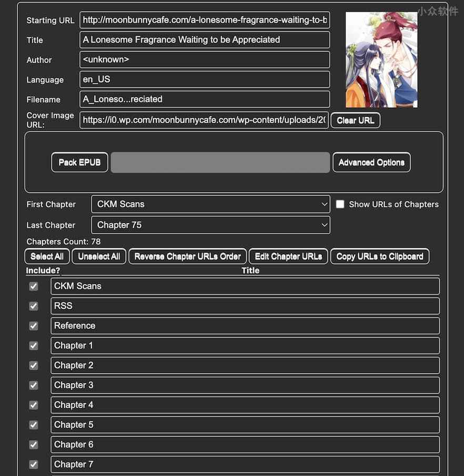464x476 pixels.
Task: Uncheck the RSS chapter checkbox
Action: [x=34, y=306]
